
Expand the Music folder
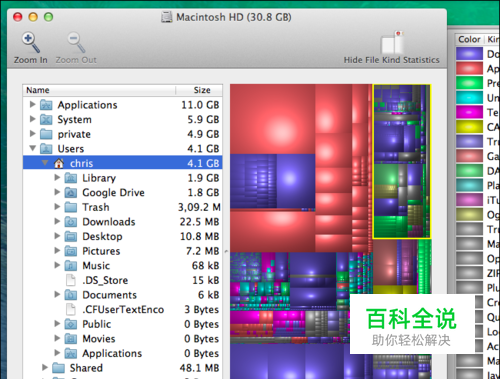click(57, 265)
